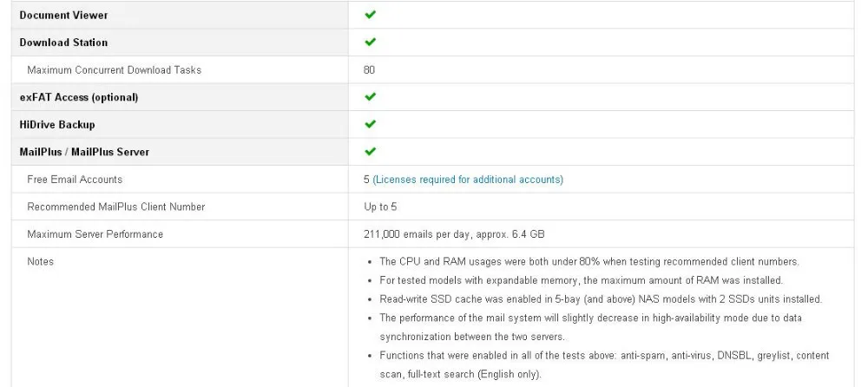Image resolution: width=868 pixels, height=387 pixels.
Task: Click the note about read-write SSD cache
Action: click(601, 299)
